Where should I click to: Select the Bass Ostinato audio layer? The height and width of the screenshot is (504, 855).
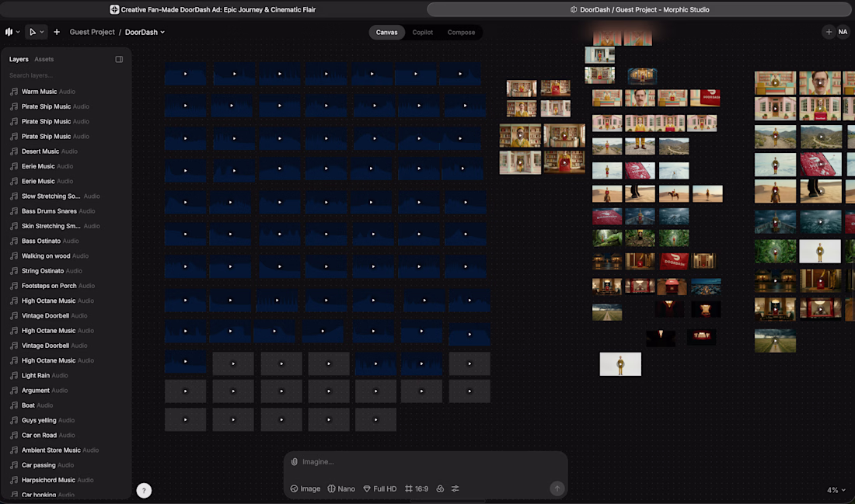click(x=65, y=241)
